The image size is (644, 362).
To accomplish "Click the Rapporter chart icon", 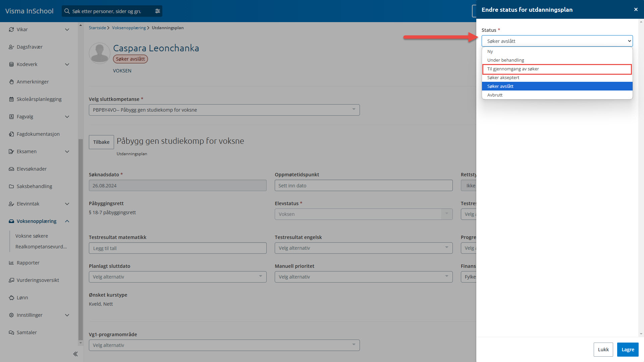I will pyautogui.click(x=11, y=263).
